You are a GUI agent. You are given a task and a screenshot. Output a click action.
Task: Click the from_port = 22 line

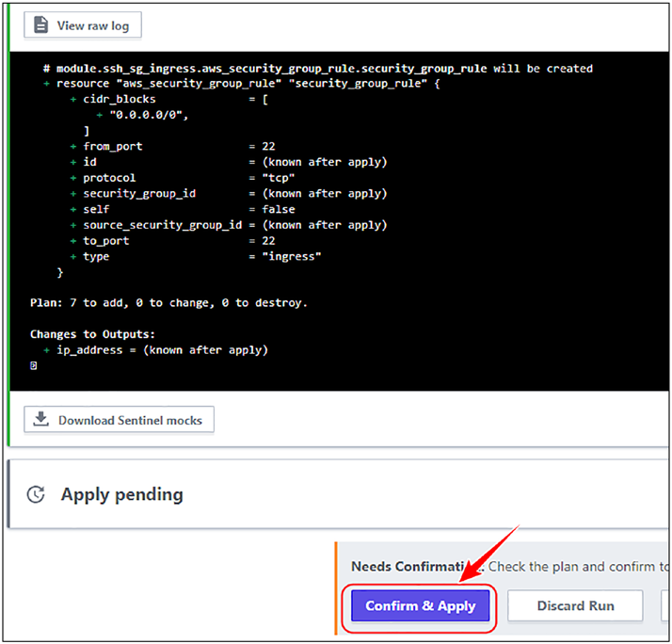tap(173, 146)
